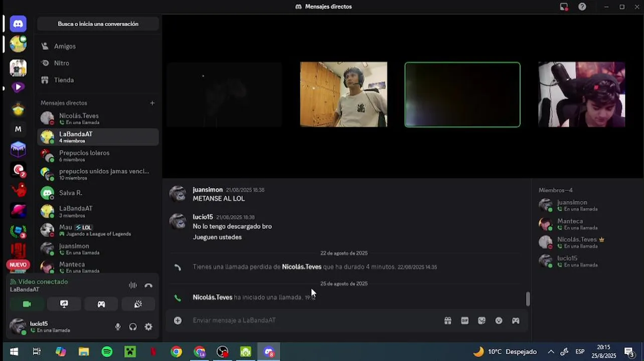Open the server marked with letter M
This screenshot has width=644, height=361.
click(18, 129)
